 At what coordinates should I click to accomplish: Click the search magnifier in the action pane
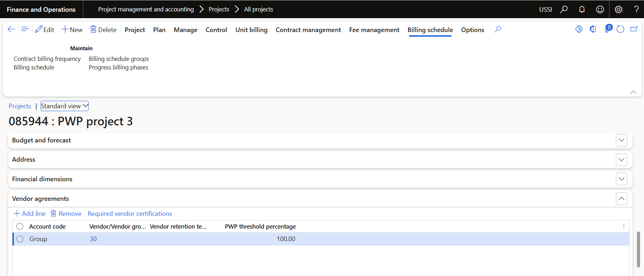point(498,29)
